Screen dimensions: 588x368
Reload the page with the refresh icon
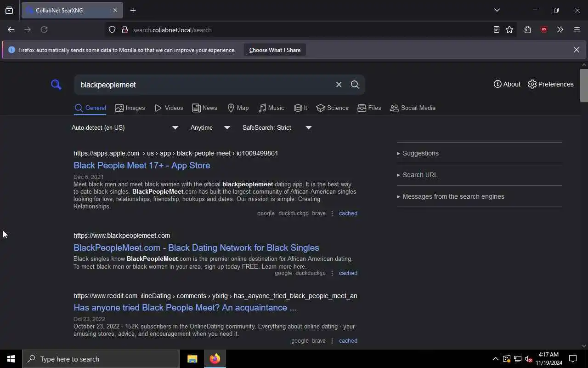[44, 29]
